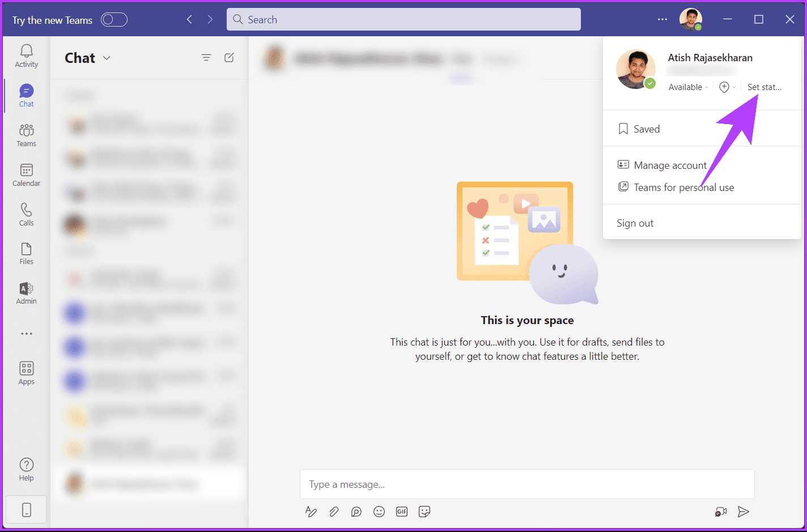
Task: Select Saved from the profile menu
Action: [646, 129]
